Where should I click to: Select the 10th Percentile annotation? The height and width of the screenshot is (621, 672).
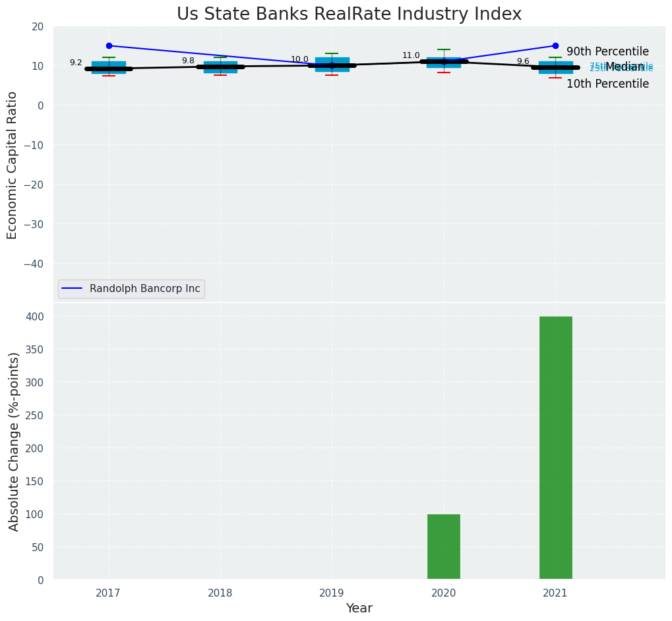[607, 84]
